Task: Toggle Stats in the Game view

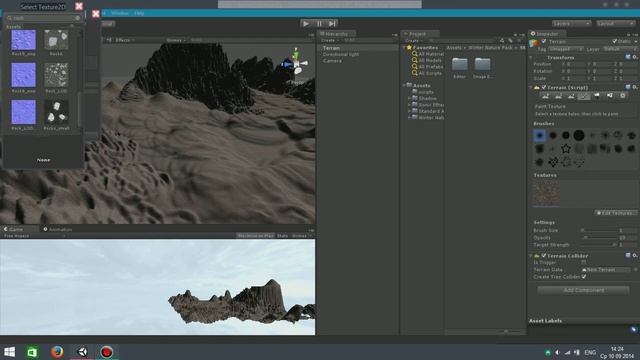Action: (282, 236)
